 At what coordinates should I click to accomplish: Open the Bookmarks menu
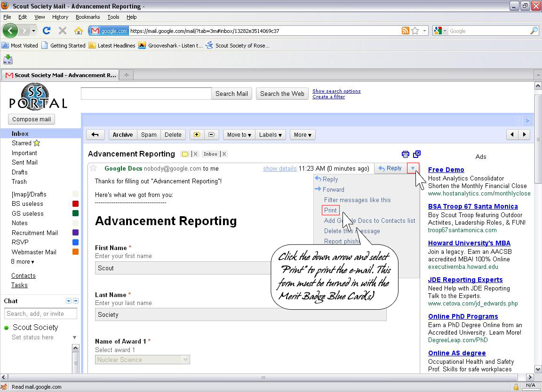[x=88, y=17]
